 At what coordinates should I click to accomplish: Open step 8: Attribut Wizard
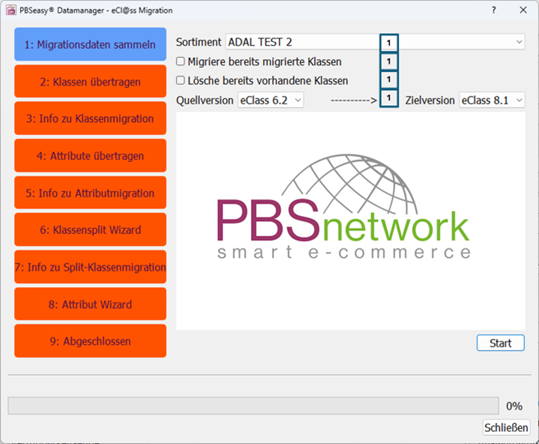tap(90, 304)
